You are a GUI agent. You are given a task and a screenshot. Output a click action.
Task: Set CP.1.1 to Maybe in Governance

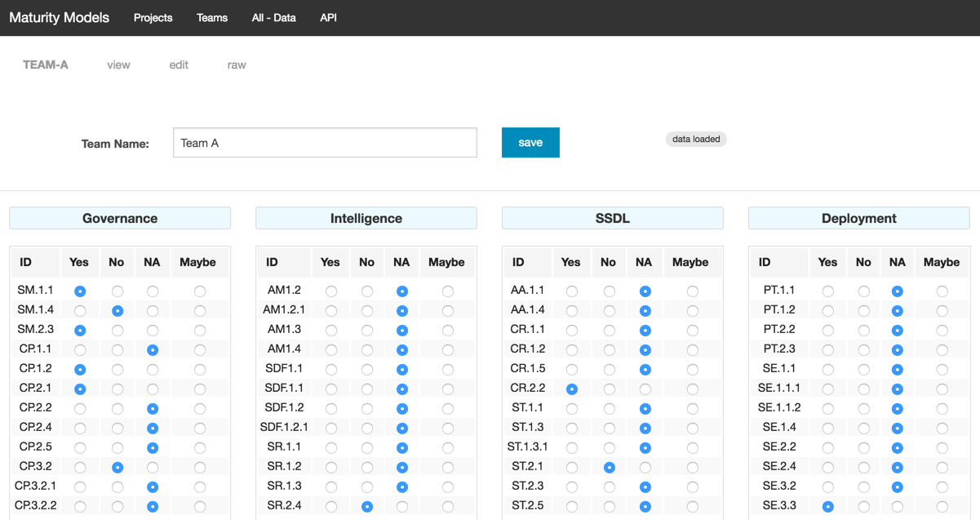tap(200, 350)
